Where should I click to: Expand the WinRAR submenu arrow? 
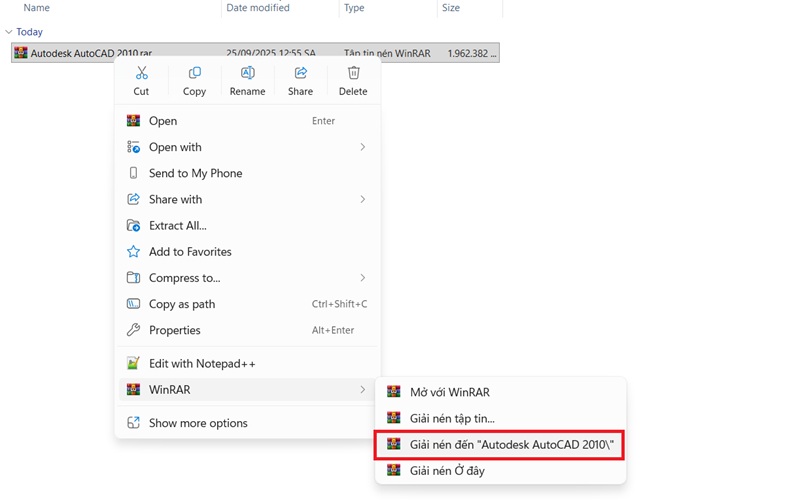pos(363,390)
